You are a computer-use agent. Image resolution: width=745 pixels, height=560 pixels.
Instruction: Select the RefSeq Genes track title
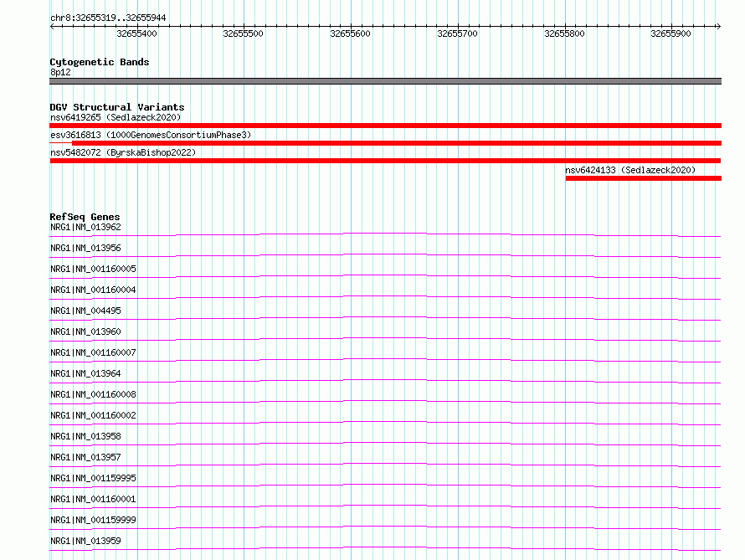pyautogui.click(x=85, y=217)
